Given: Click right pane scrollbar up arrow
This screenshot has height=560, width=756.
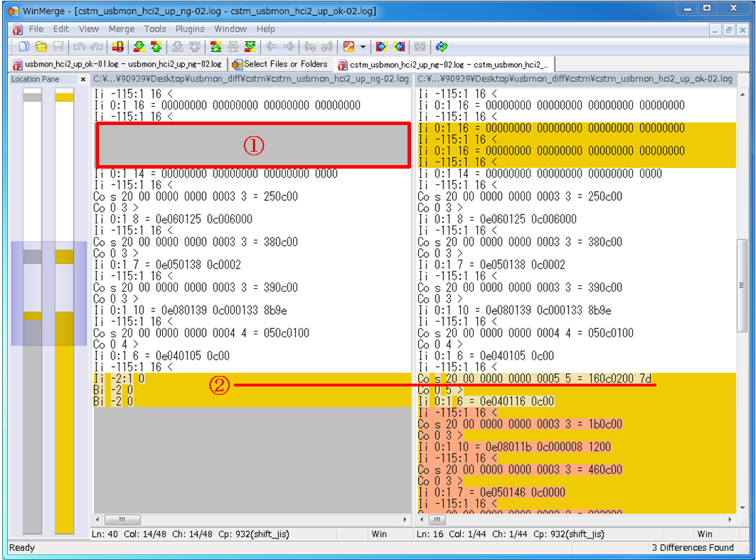Looking at the screenshot, I should tap(742, 95).
